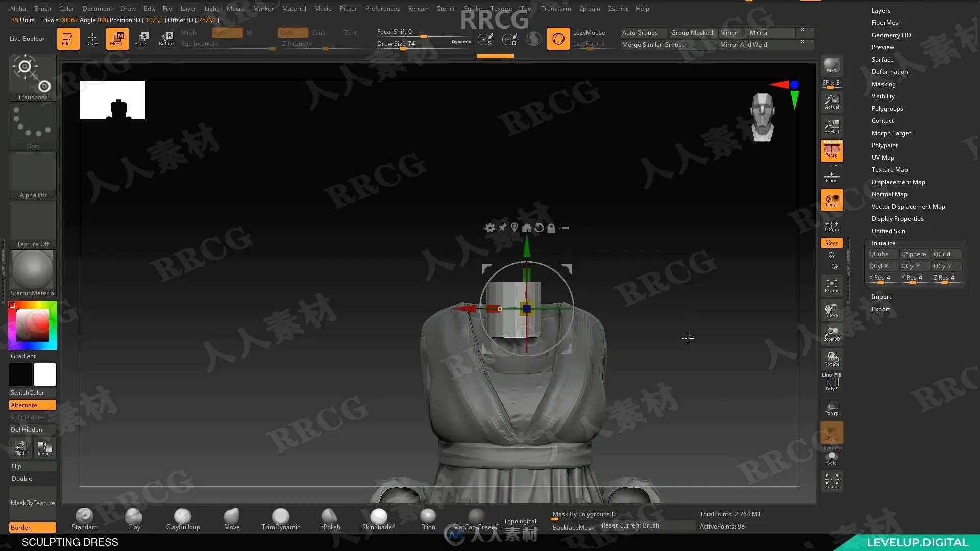Collapse the Initialize subpalette
This screenshot has height=551, width=980.
coord(883,243)
